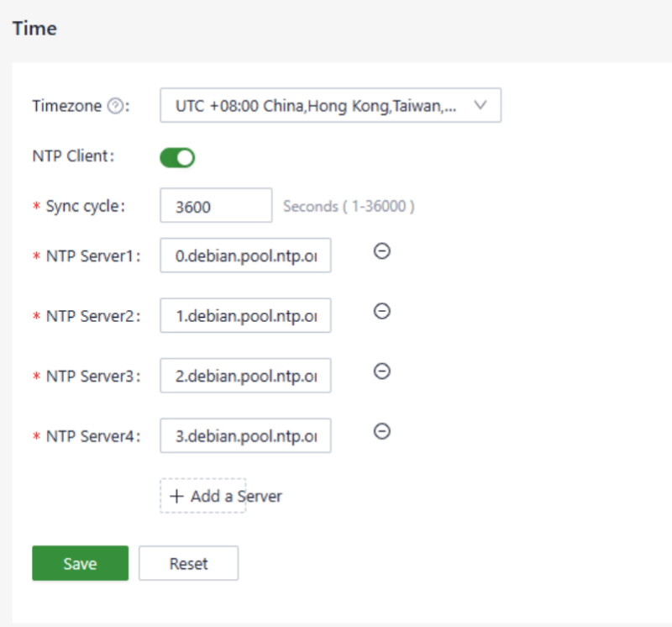Screen dimensions: 672x627
Task: Click the Time section heading
Action: (34, 28)
